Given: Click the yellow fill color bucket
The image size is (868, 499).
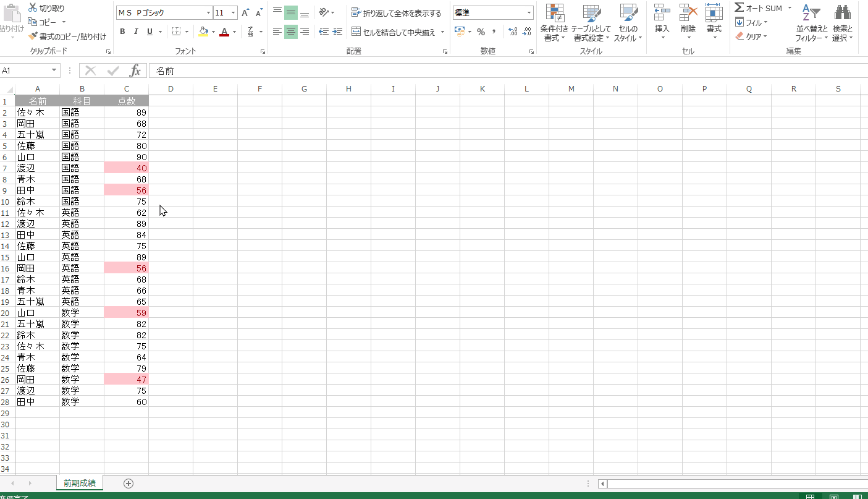Looking at the screenshot, I should (x=203, y=32).
